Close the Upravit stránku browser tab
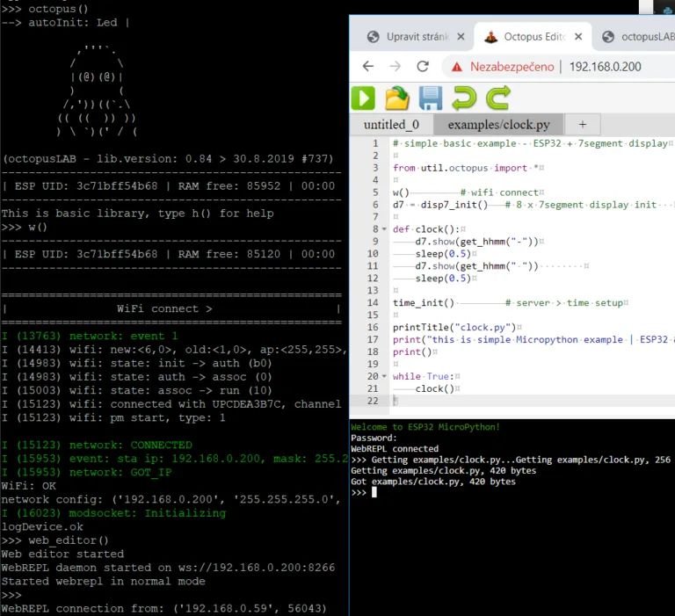This screenshot has width=675, height=616. (x=461, y=37)
